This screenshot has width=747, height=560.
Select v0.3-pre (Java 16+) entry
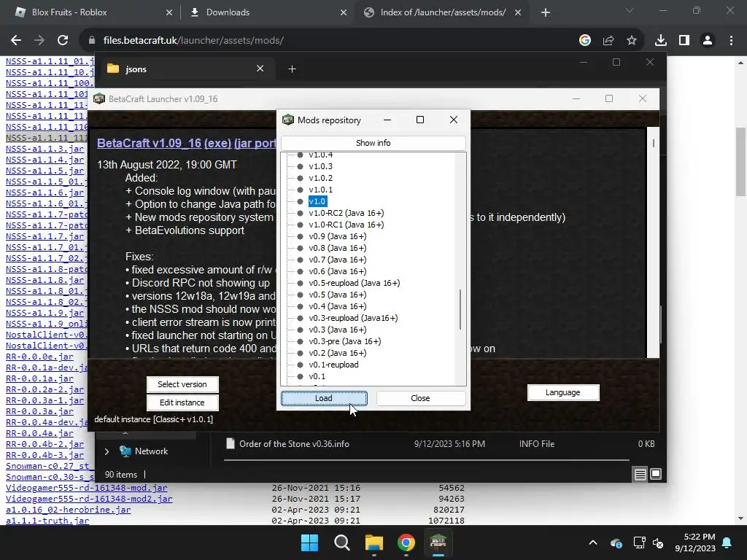coord(345,341)
